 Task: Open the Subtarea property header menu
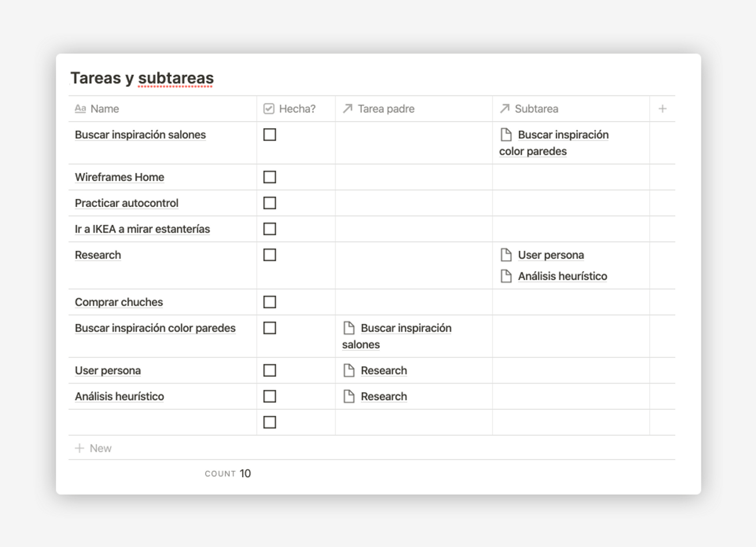tap(537, 109)
